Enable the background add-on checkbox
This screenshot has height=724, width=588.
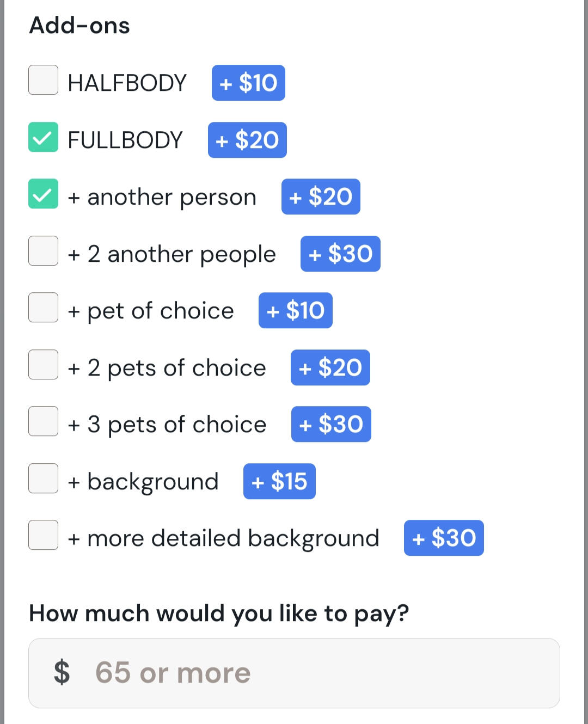[44, 478]
